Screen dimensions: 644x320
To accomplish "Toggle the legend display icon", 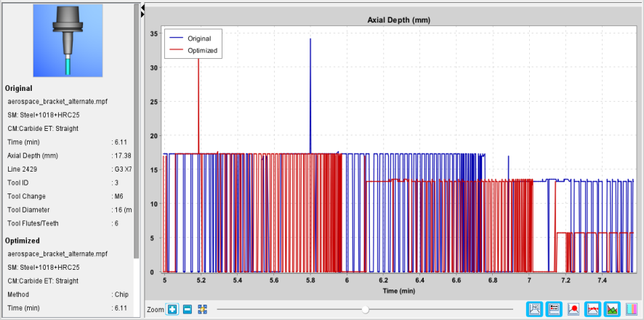I will click(554, 308).
